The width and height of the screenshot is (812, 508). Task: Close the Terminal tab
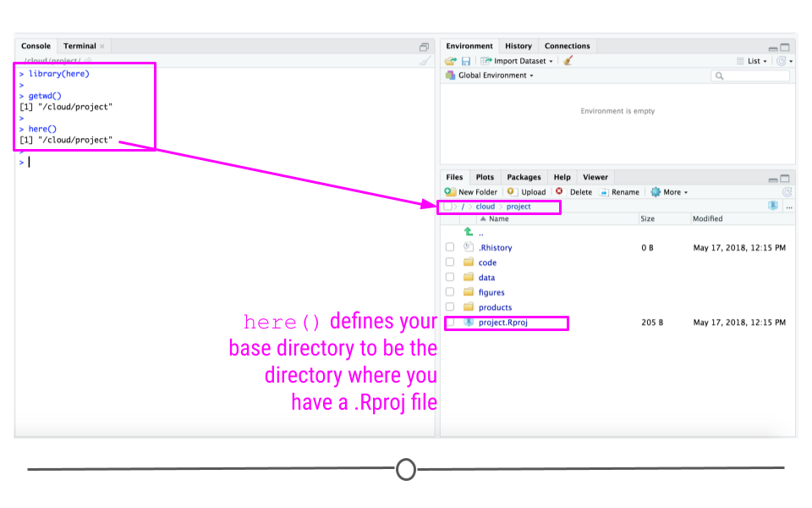[x=102, y=46]
